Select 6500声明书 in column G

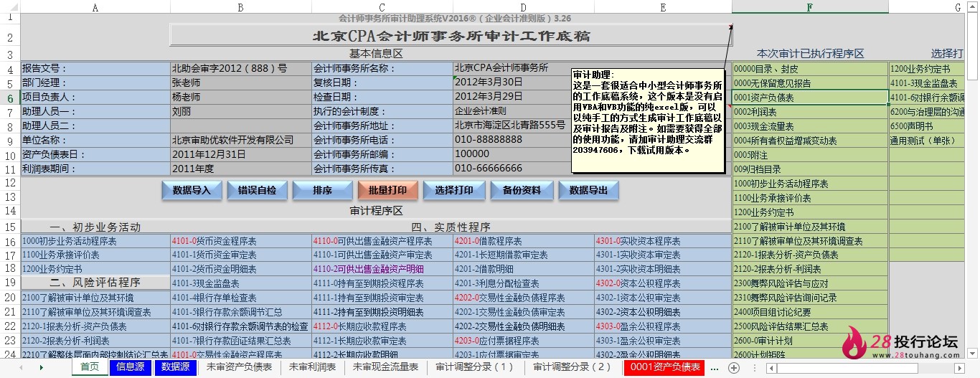[x=927, y=126]
